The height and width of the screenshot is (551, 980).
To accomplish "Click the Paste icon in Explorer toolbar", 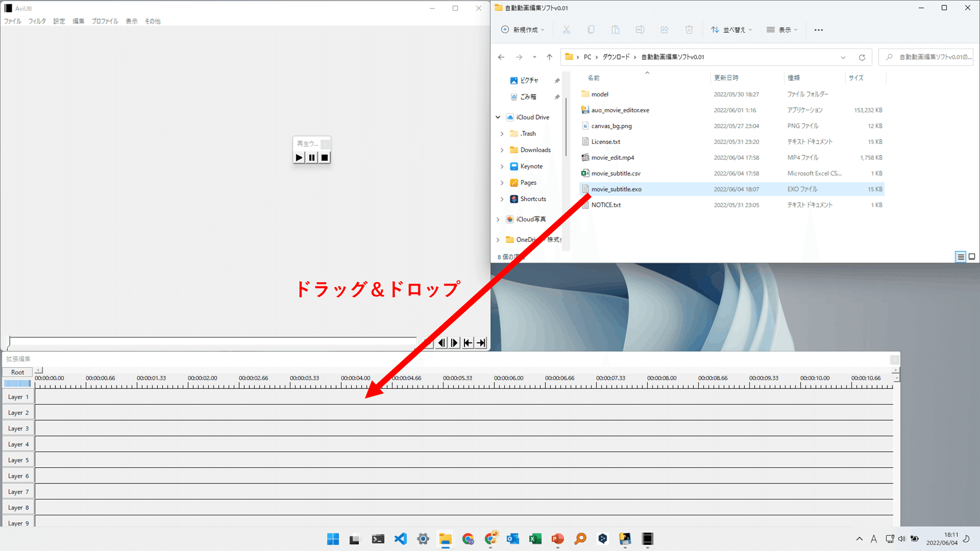I will pyautogui.click(x=615, y=30).
